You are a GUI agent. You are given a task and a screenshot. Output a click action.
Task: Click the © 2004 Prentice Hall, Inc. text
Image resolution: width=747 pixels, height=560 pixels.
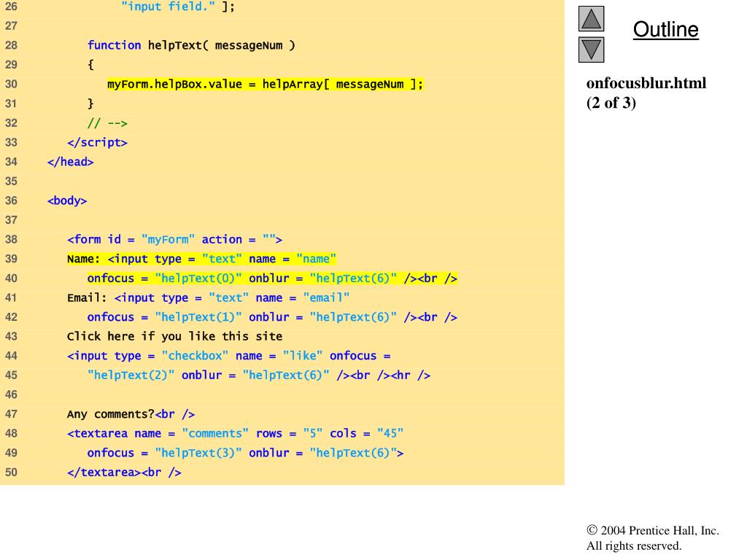point(653,531)
